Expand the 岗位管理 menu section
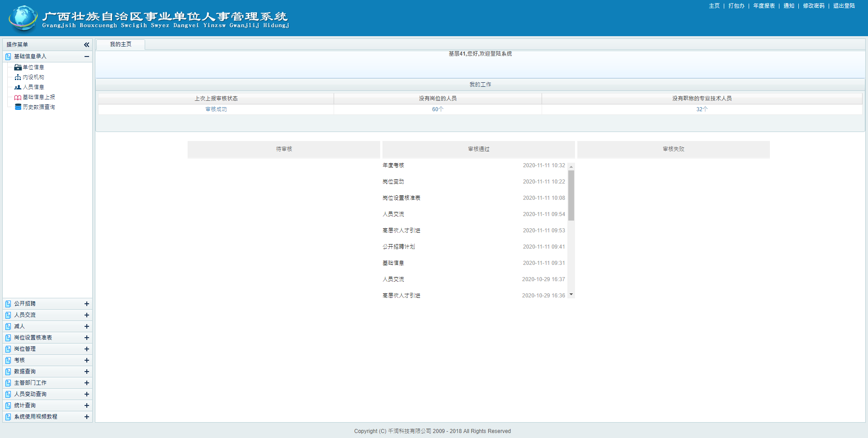 tap(86, 349)
